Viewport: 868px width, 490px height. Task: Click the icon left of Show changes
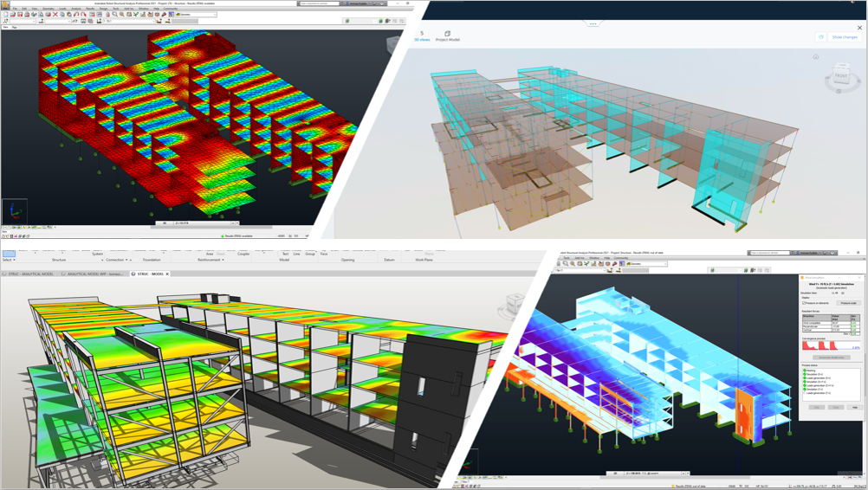point(821,37)
